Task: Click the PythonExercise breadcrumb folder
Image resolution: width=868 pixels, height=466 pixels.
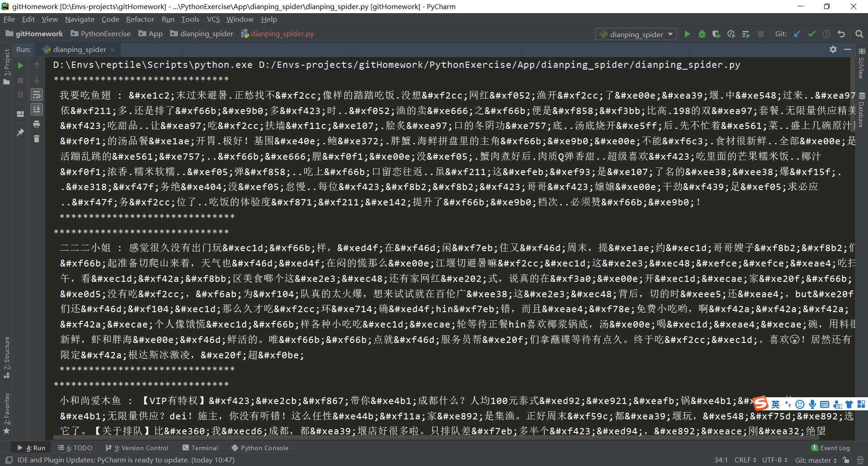Action: click(x=101, y=34)
